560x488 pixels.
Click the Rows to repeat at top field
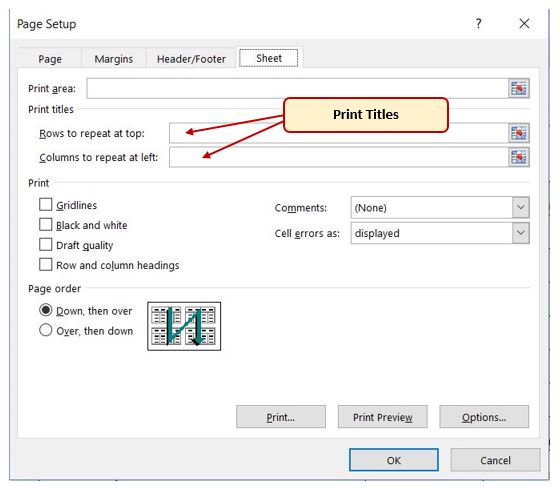pos(339,133)
